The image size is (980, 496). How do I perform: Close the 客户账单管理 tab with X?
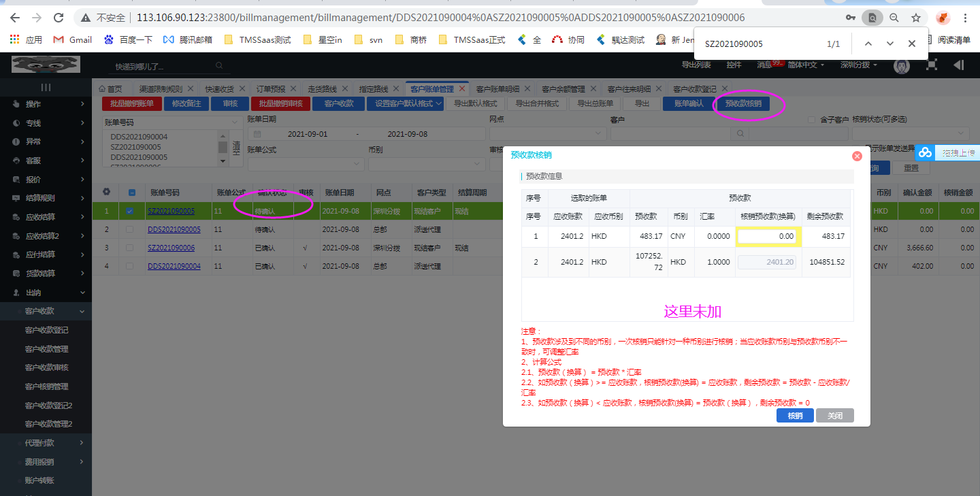click(462, 89)
